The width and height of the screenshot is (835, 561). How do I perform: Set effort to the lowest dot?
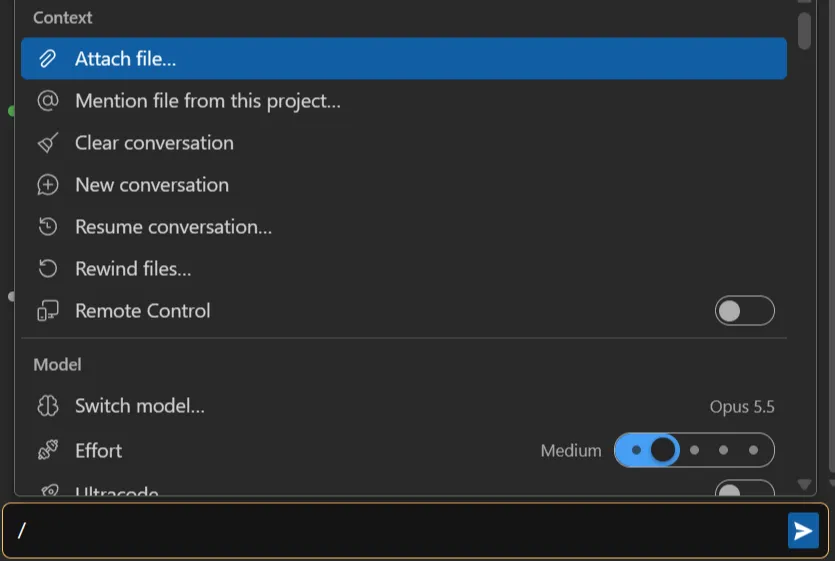636,450
